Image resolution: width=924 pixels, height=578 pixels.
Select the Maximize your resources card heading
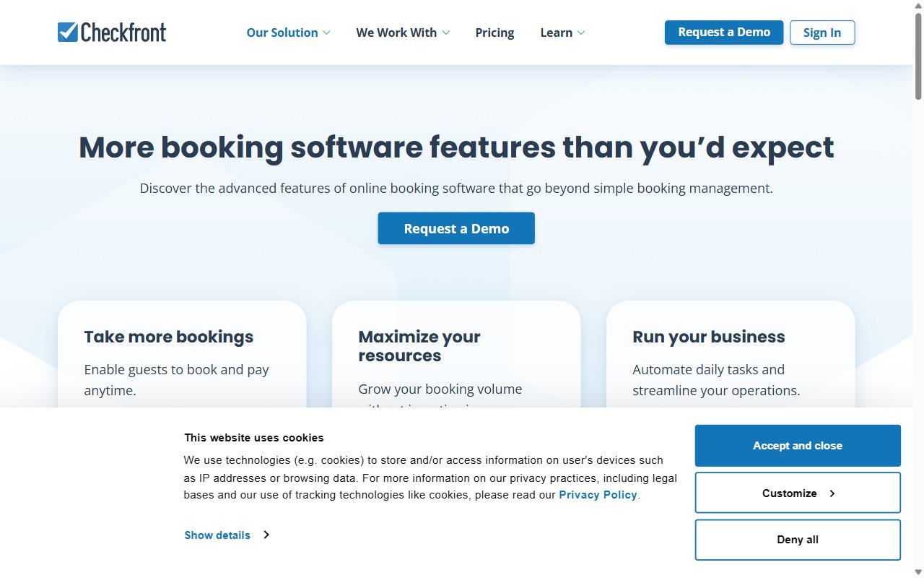(x=419, y=346)
